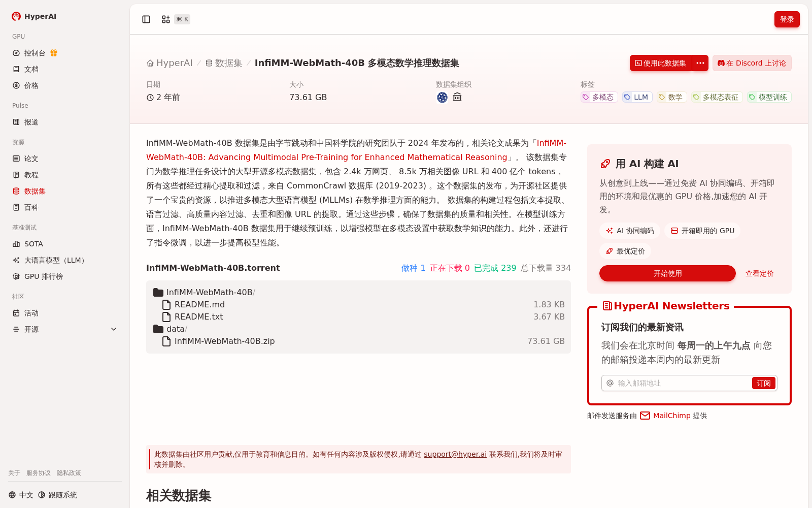Open 查看定价 link
Image resolution: width=812 pixels, height=508 pixels.
click(759, 273)
